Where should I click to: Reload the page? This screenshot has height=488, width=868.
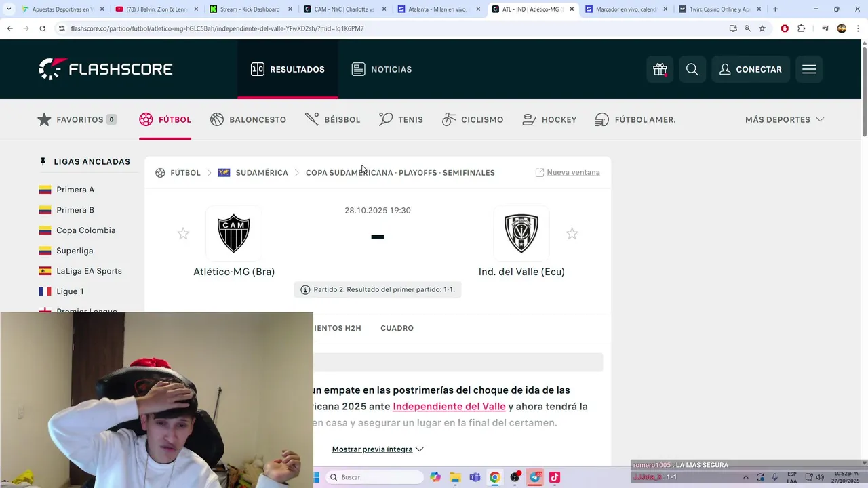[42, 28]
